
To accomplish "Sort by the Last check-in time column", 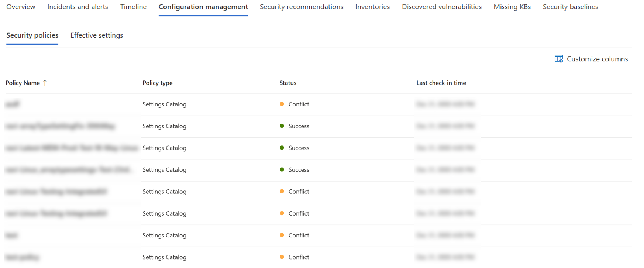I will coord(441,83).
